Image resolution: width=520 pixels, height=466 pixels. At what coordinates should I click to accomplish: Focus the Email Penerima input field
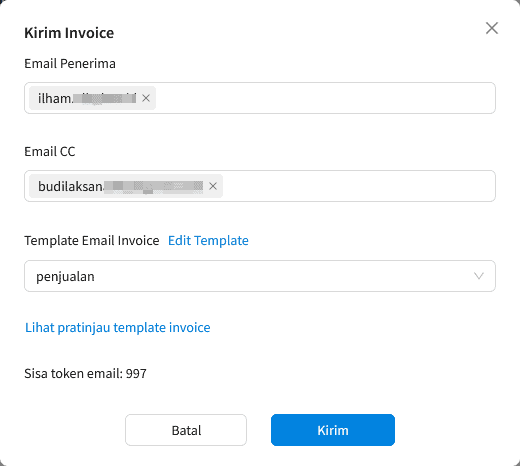click(x=325, y=98)
